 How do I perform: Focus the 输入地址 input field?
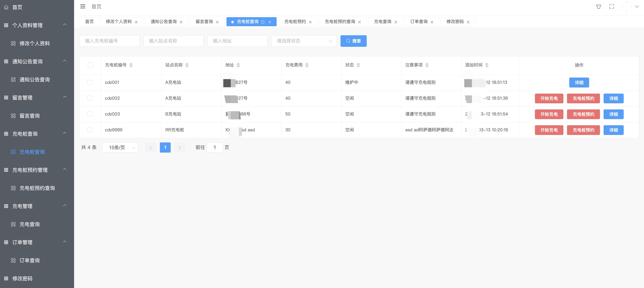pos(237,41)
